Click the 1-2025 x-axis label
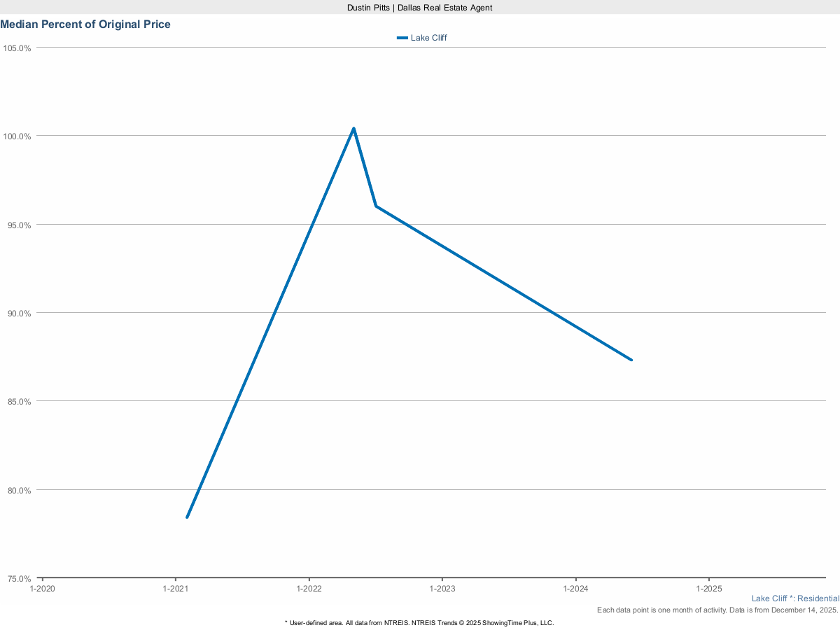840x630 pixels. tap(709, 589)
